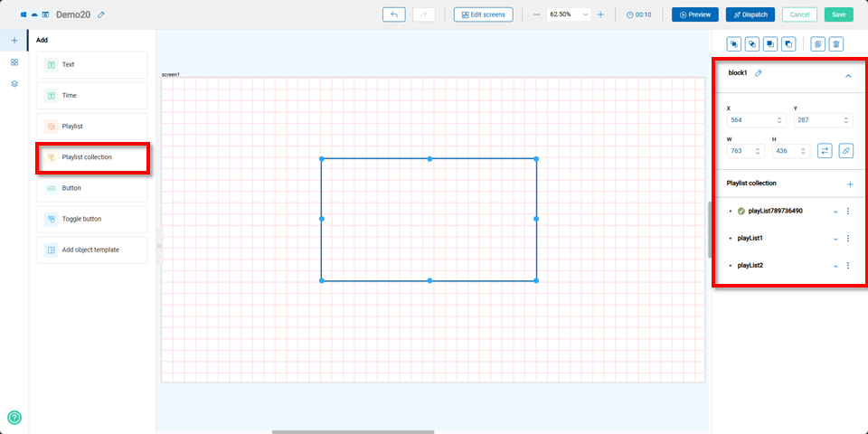Image resolution: width=868 pixels, height=434 pixels.
Task: Choose Toggle button in the Add list
Action: point(91,219)
